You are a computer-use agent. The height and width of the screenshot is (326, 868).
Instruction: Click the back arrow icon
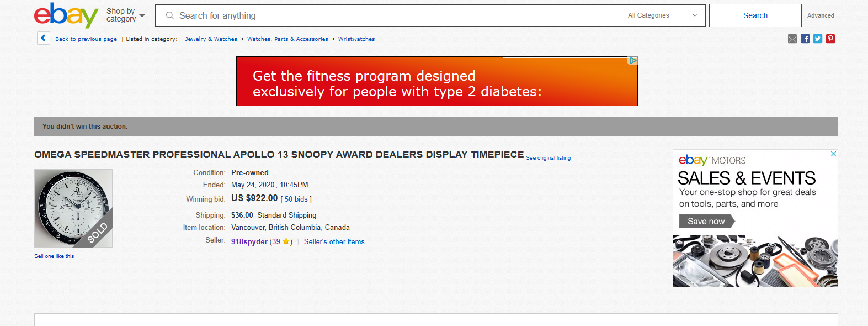tap(44, 38)
